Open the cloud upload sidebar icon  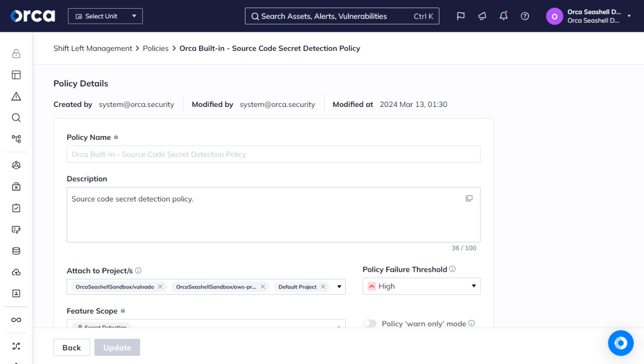point(16,272)
